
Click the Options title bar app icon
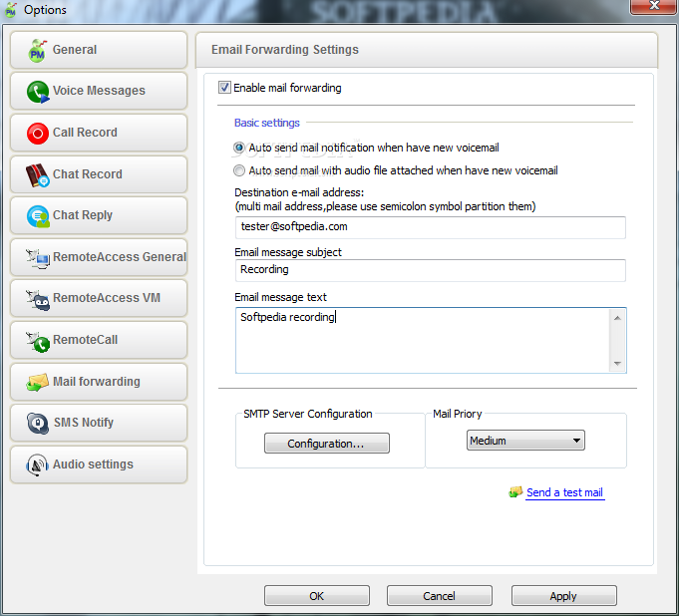pos(11,10)
